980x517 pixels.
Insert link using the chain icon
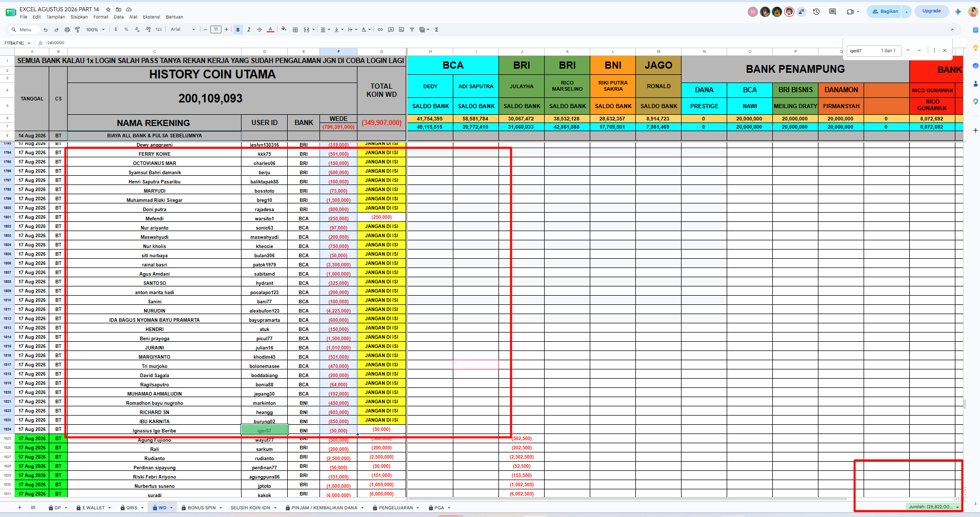pyautogui.click(x=380, y=30)
